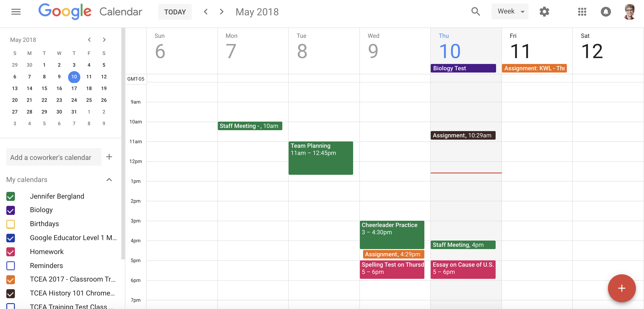Open the Team Planning event on Tuesday

pos(320,158)
